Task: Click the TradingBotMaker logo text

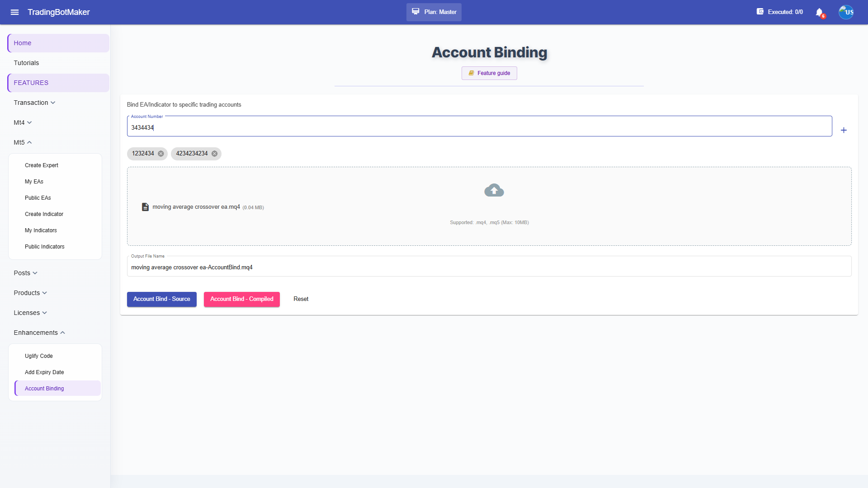Action: point(59,12)
